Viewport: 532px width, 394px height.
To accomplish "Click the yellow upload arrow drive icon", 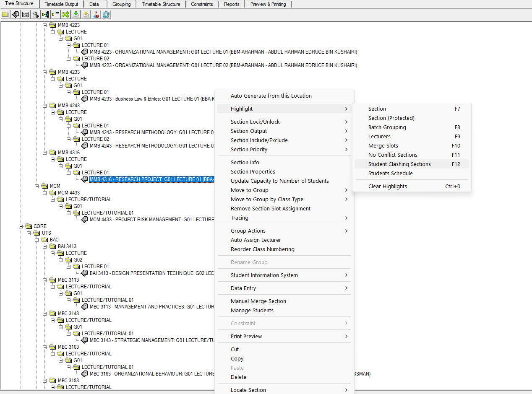I will pos(86,15).
